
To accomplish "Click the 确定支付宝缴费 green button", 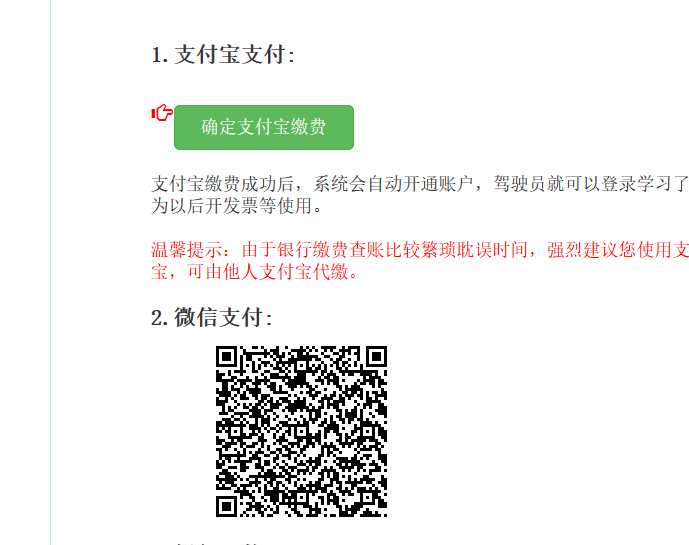I will [x=264, y=127].
